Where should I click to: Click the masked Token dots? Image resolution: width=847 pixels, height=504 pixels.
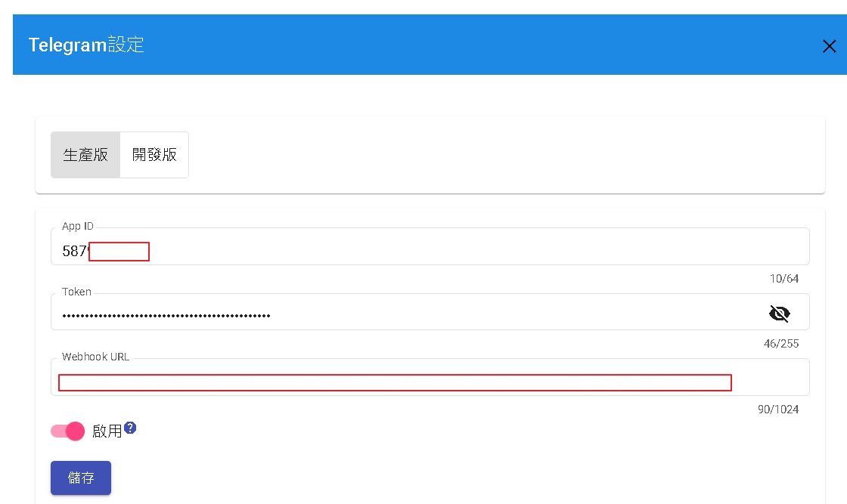click(x=166, y=316)
